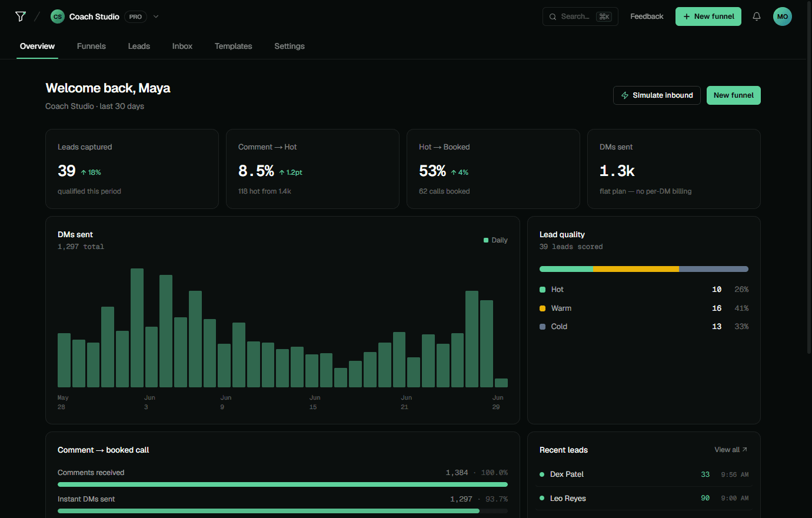The height and width of the screenshot is (518, 812).
Task: Click the status dot next to Leo Reyes
Action: point(542,498)
